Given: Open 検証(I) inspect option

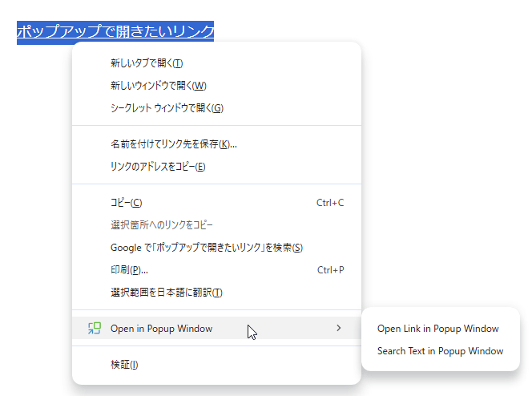Looking at the screenshot, I should pyautogui.click(x=216, y=365).
